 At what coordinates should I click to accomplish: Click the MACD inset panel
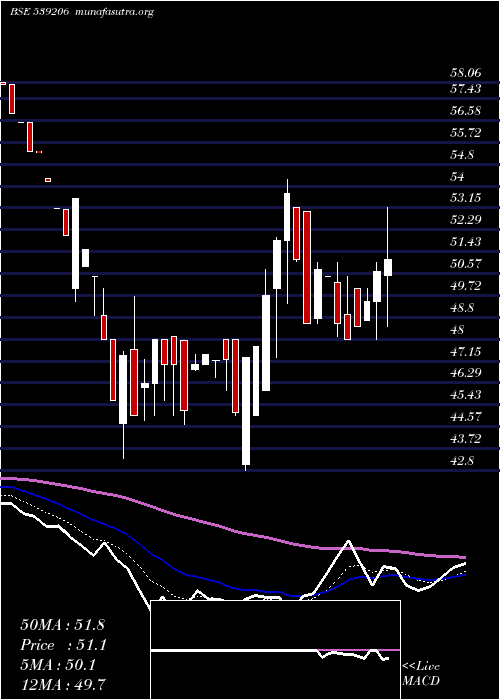coord(275,650)
